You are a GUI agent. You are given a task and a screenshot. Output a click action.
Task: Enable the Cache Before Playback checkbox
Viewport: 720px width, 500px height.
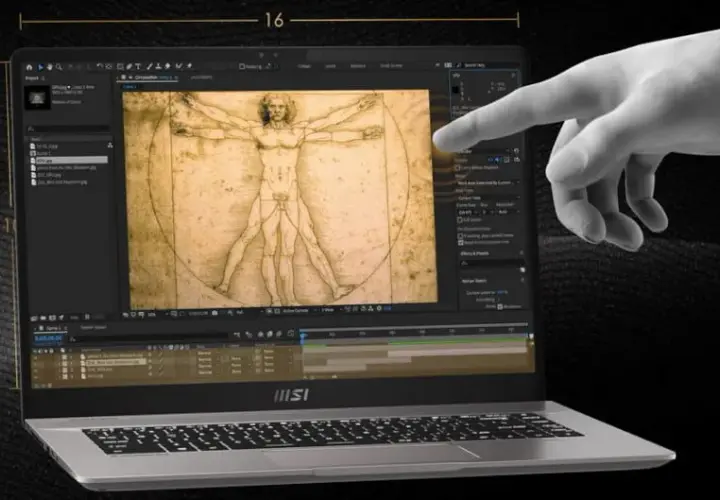tap(458, 168)
